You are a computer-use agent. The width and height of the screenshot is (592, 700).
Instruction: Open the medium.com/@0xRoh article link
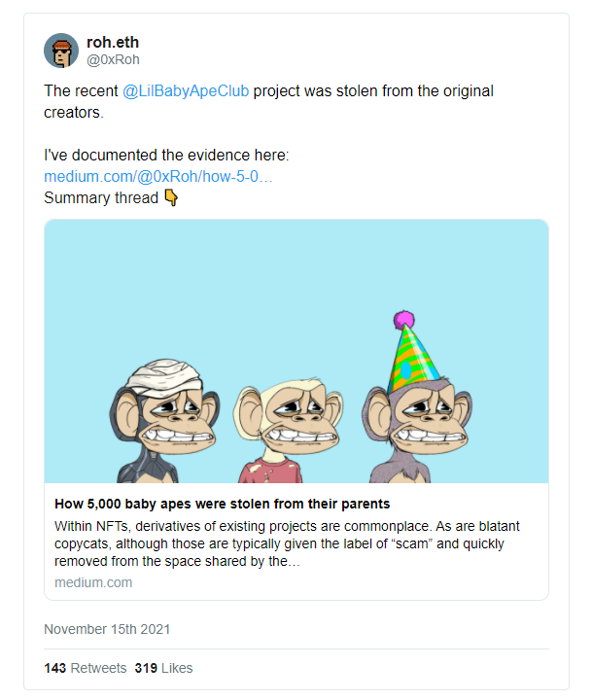pos(157,177)
